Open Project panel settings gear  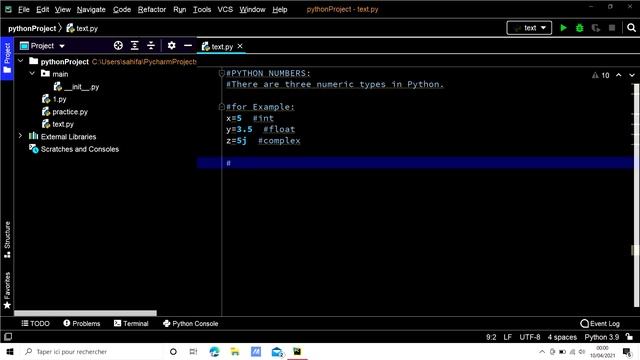pos(171,45)
